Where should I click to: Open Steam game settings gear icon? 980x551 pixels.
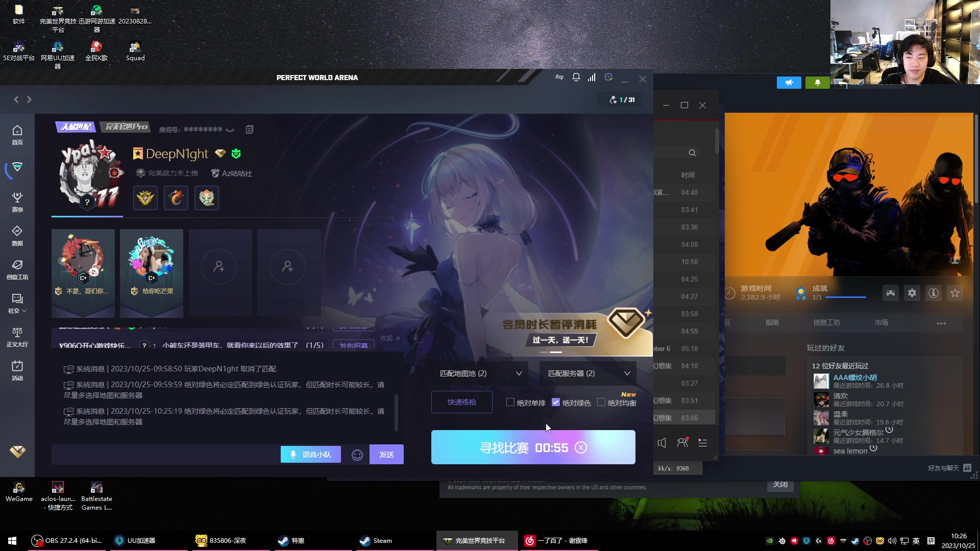point(912,293)
